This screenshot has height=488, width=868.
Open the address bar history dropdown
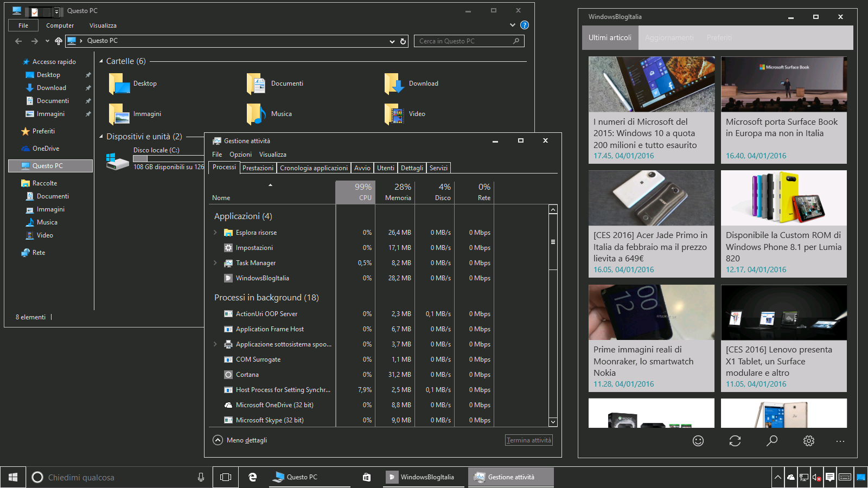pos(392,41)
